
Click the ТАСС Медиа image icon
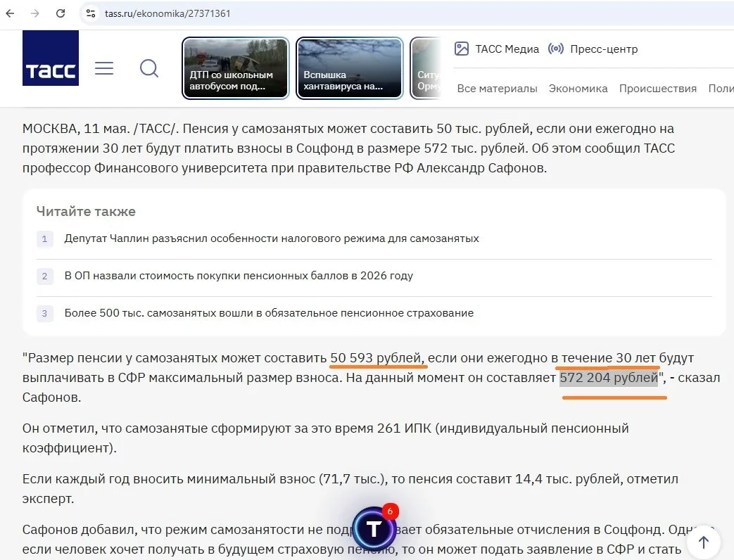[462, 49]
